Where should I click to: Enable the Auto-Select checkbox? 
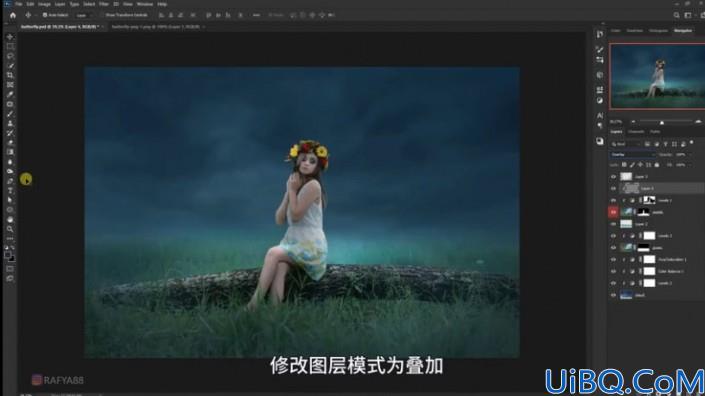45,15
